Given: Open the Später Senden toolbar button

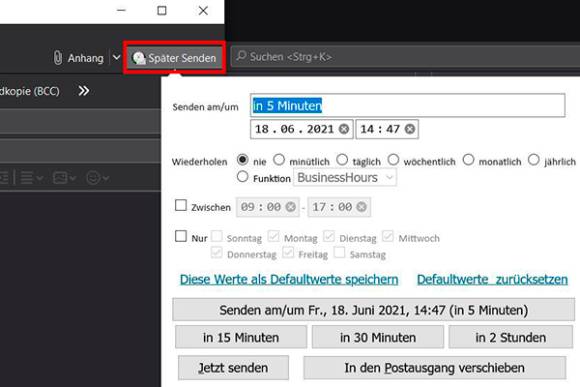Looking at the screenshot, I should pyautogui.click(x=175, y=58).
